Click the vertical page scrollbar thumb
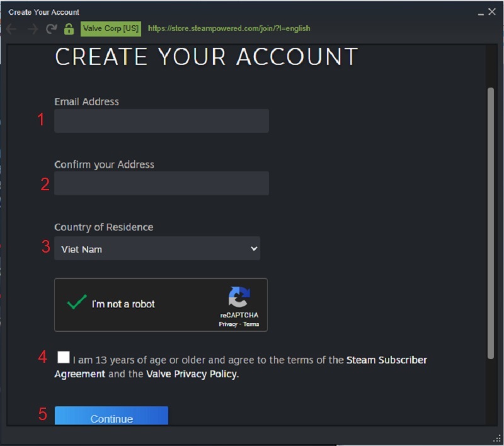504x446 pixels. 490,223
